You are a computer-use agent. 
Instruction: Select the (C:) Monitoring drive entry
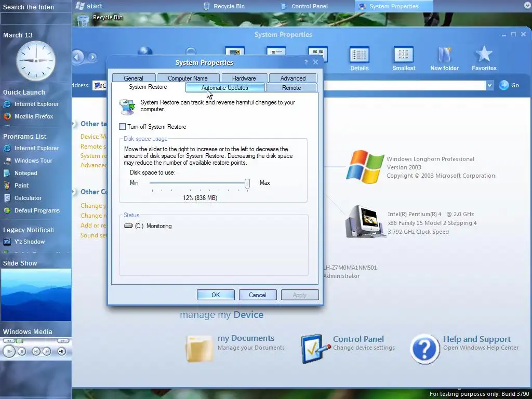click(148, 226)
